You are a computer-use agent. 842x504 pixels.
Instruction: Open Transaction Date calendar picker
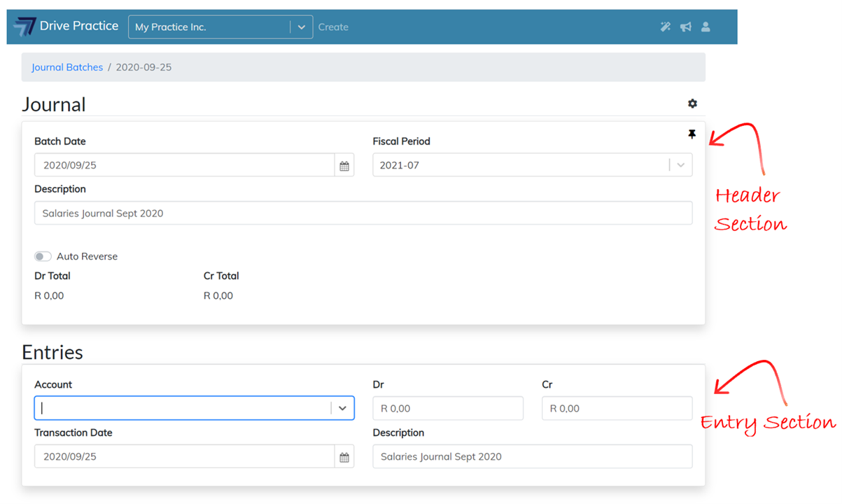(344, 457)
